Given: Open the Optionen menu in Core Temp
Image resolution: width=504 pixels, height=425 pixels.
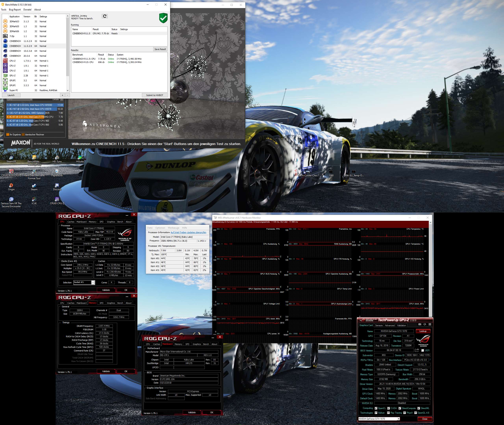Looking at the screenshot, I should point(160,228).
